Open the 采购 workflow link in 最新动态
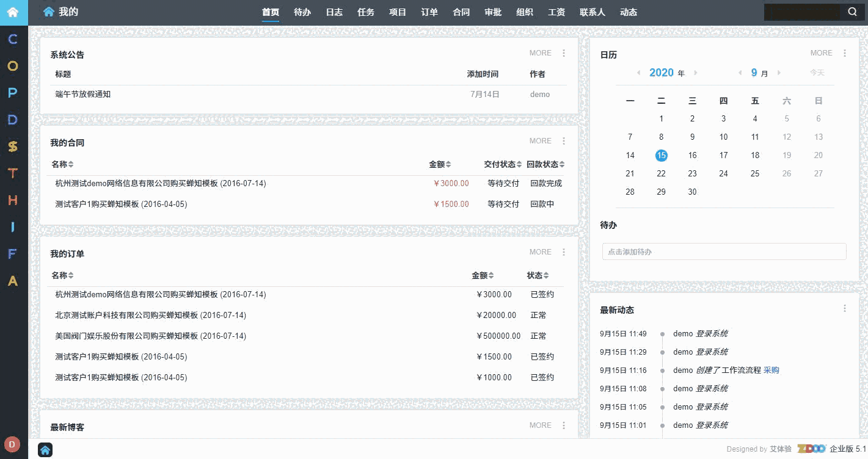868x459 pixels. [x=771, y=370]
